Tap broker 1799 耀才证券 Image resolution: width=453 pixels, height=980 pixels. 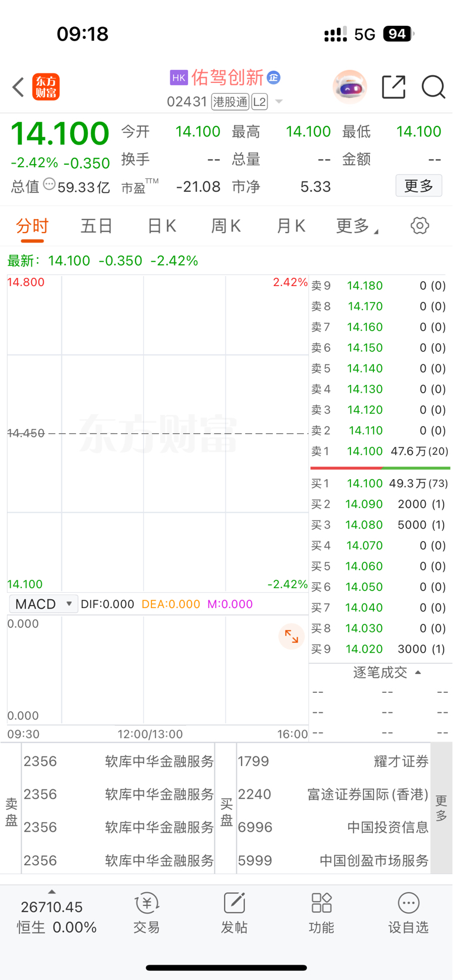333,761
